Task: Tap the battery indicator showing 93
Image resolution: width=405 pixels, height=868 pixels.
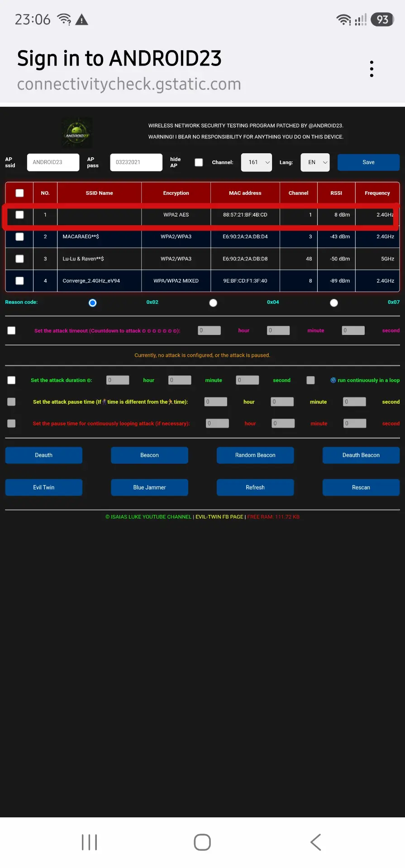Action: (x=382, y=19)
